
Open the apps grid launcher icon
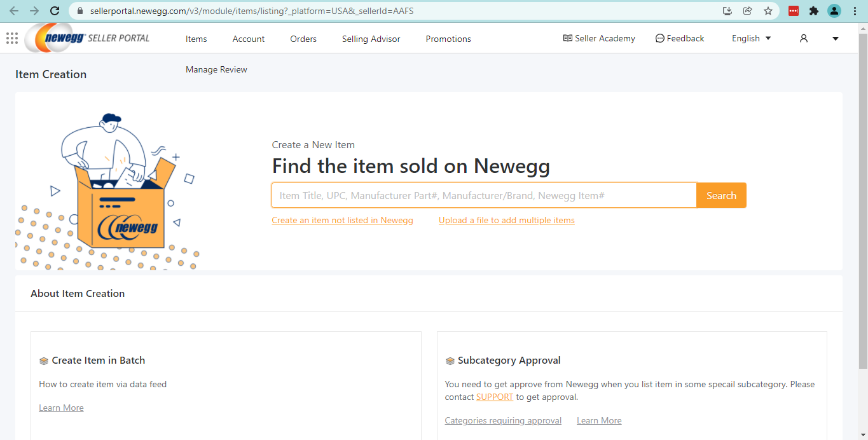pyautogui.click(x=11, y=38)
